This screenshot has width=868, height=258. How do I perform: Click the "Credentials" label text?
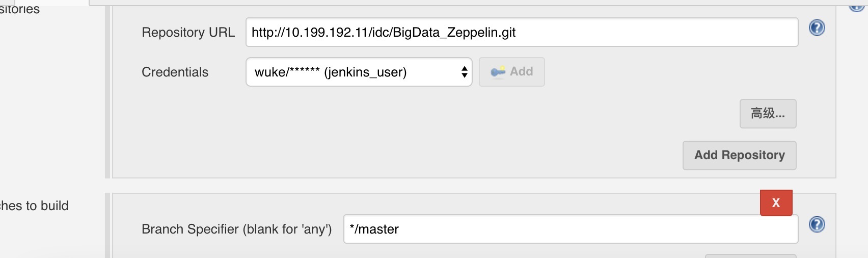(x=175, y=72)
